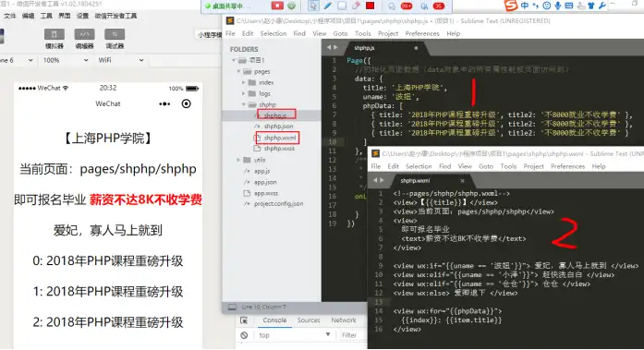The height and width of the screenshot is (350, 644).
Task: Open shphp.wxml in the folder tree
Action: pos(279,138)
